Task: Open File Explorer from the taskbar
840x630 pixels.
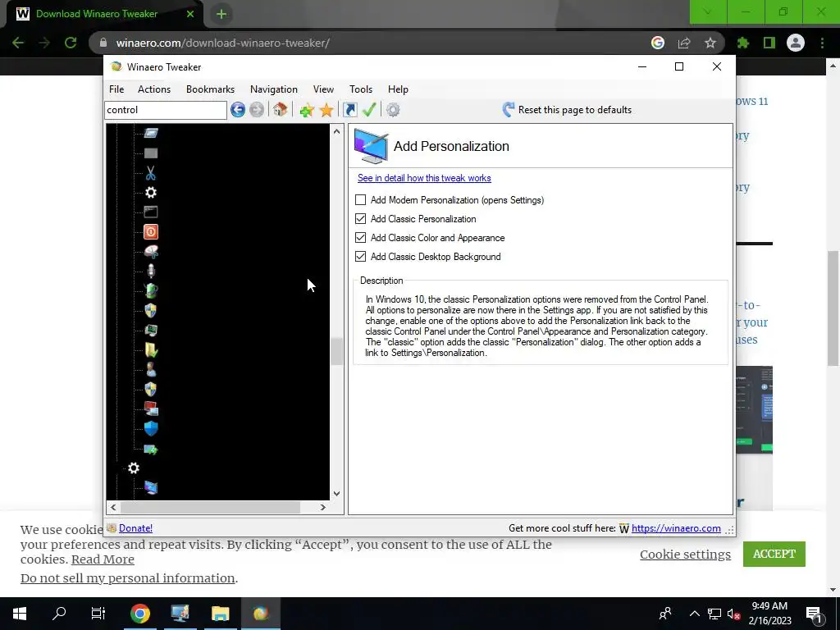Action: point(220,614)
